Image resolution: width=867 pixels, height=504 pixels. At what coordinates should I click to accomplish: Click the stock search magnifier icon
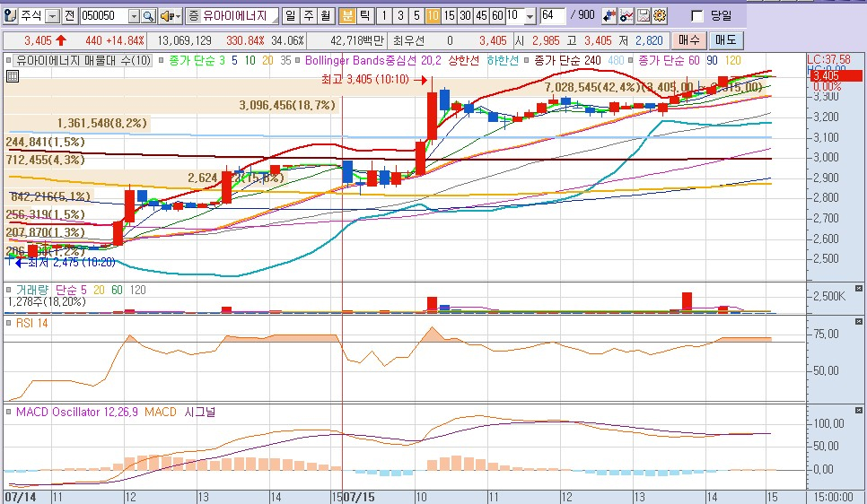149,16
